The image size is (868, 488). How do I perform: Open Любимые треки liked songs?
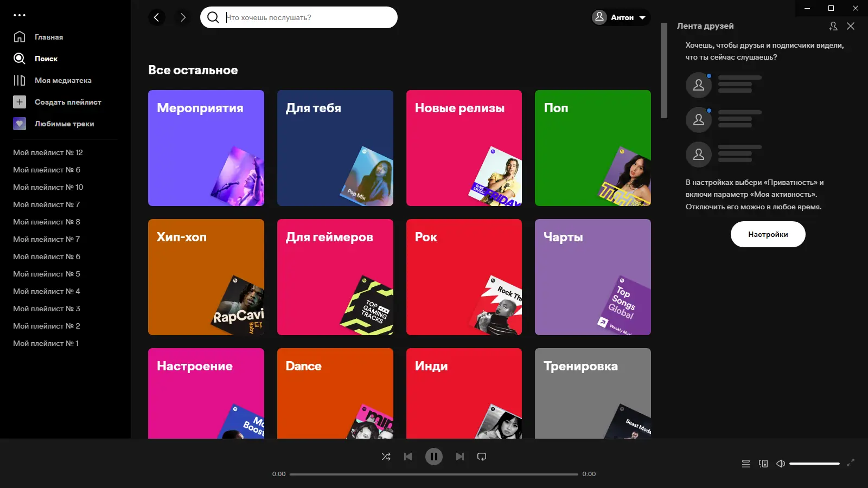(x=54, y=124)
